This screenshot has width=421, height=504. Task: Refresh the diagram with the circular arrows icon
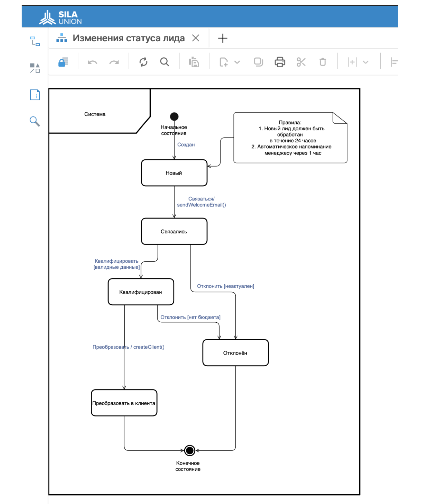tap(143, 62)
